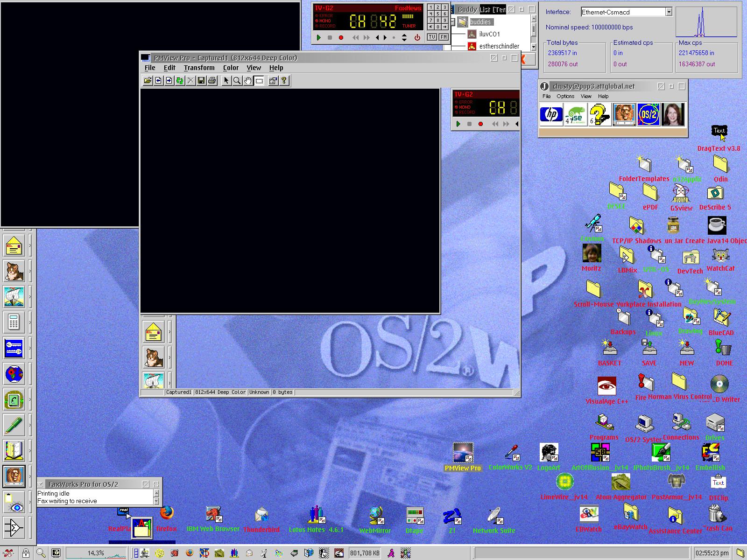Click the yellow question mark icon in mail window

pyautogui.click(x=600, y=114)
